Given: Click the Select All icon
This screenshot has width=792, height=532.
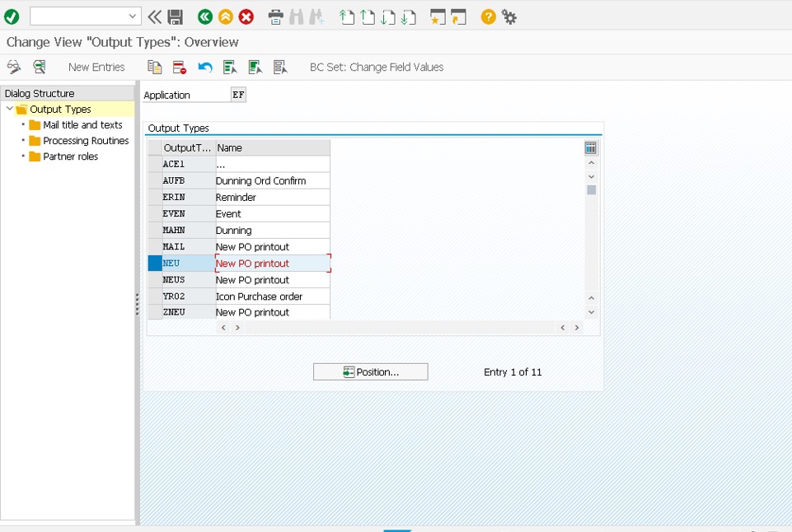Looking at the screenshot, I should (x=230, y=68).
